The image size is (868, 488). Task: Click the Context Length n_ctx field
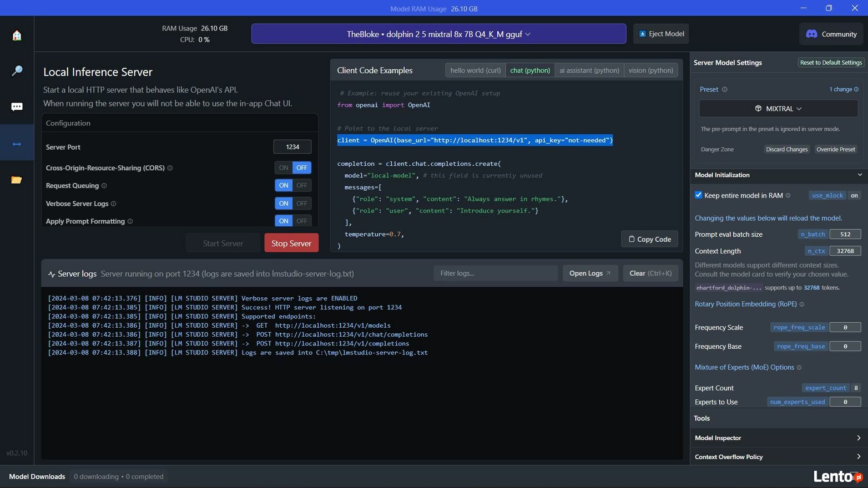[x=845, y=251]
